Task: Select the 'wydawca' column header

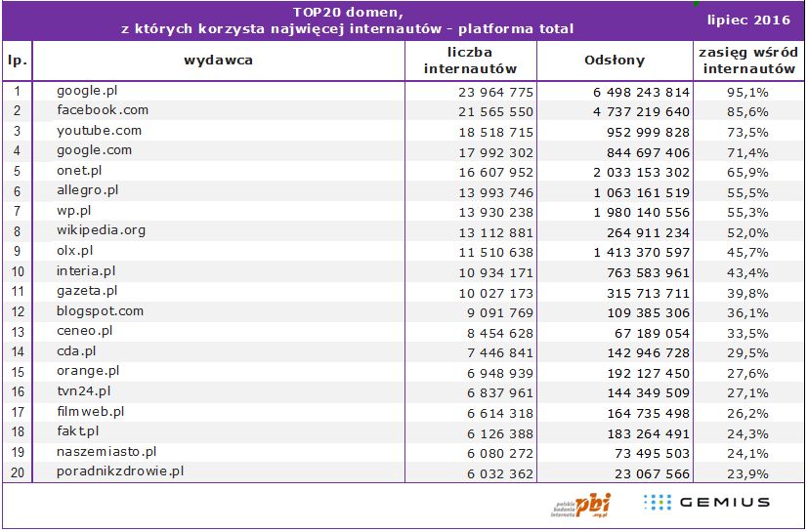Action: pyautogui.click(x=219, y=61)
